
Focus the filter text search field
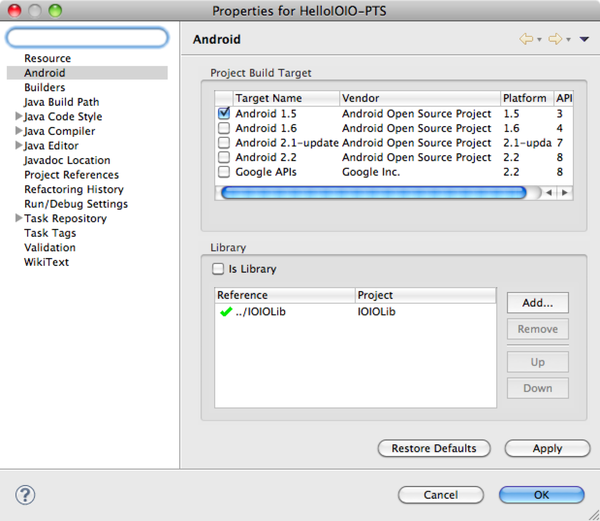[87, 37]
